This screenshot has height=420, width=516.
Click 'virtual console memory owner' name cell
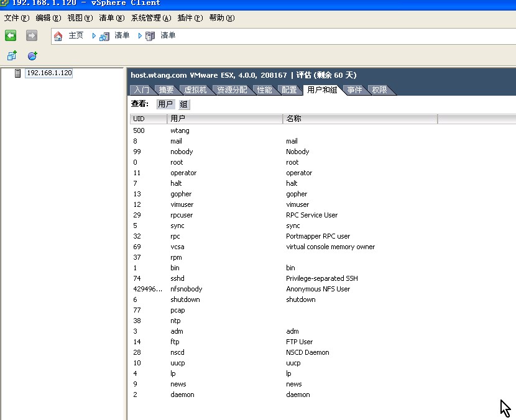click(330, 247)
